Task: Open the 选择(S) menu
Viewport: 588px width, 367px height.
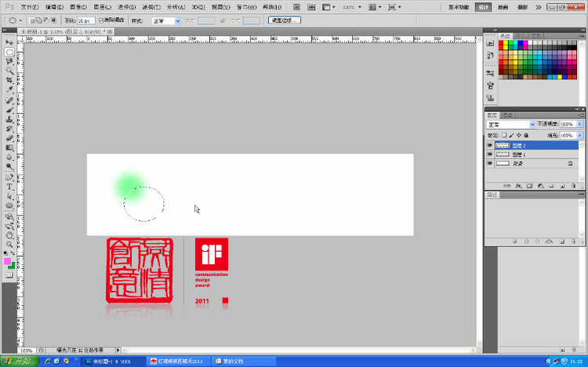Action: 127,7
